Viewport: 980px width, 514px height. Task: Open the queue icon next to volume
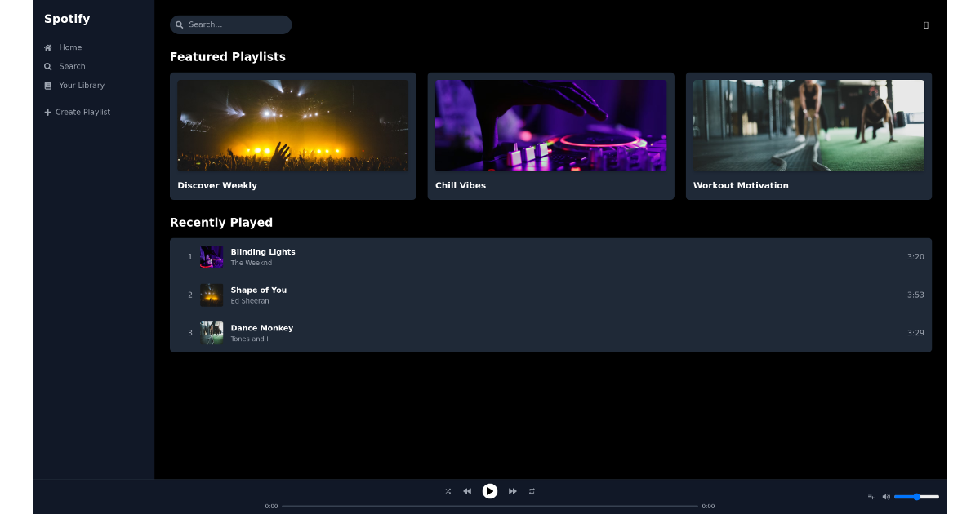871,496
